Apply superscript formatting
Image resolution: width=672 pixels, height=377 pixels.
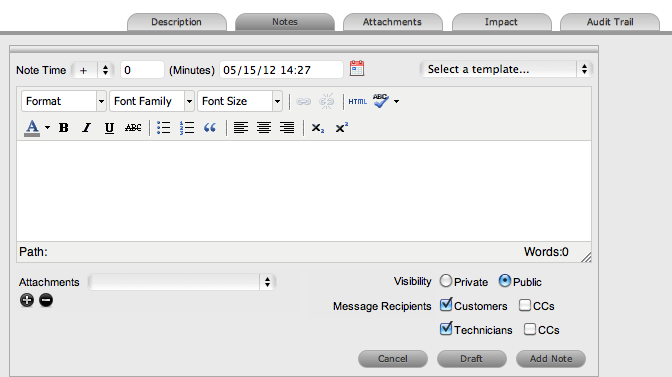[x=341, y=128]
